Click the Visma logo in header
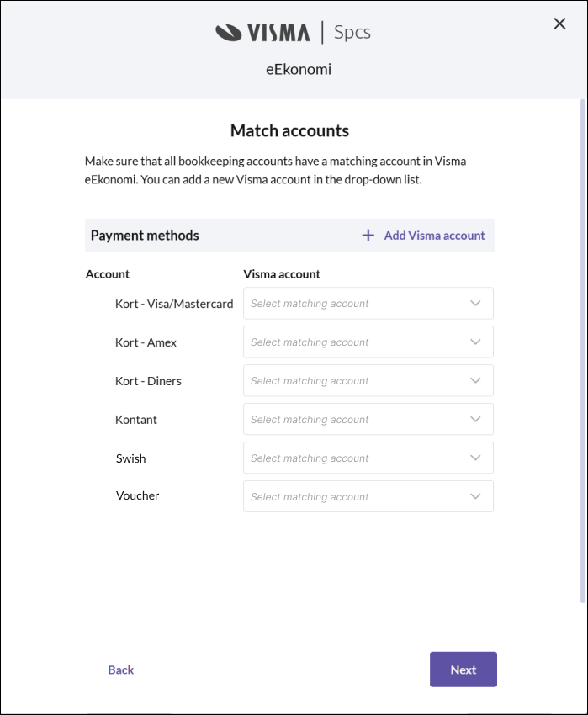The height and width of the screenshot is (715, 588). tap(262, 32)
